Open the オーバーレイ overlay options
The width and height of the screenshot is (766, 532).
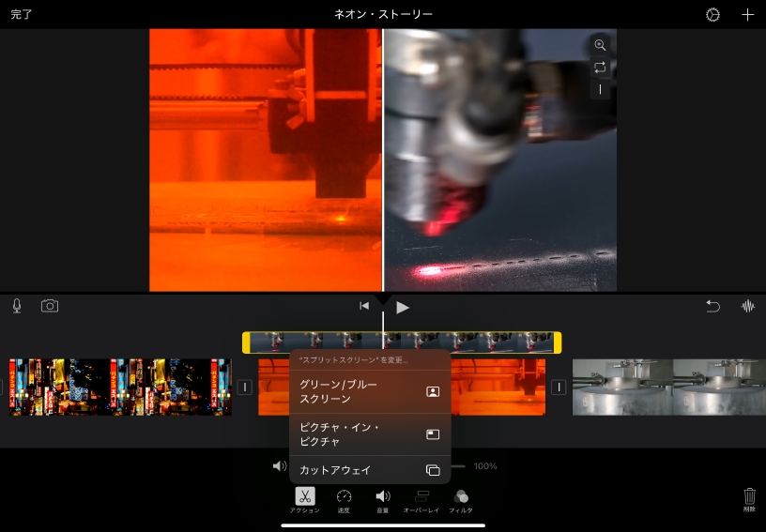421,500
